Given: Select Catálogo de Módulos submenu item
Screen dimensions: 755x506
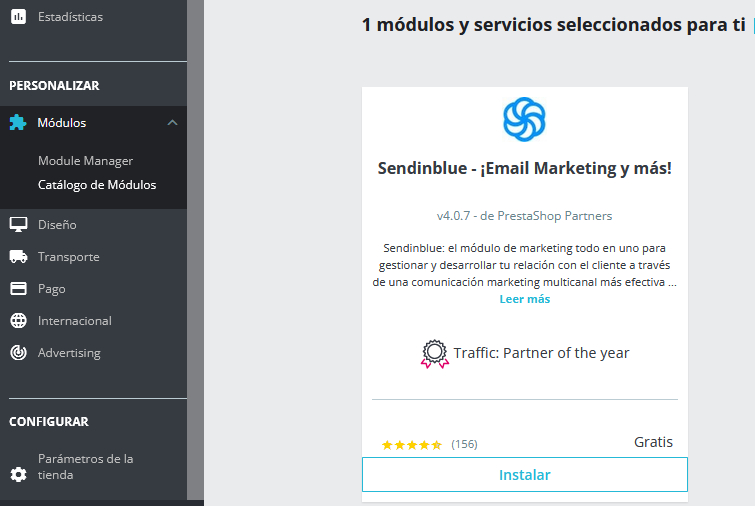Looking at the screenshot, I should click(97, 185).
